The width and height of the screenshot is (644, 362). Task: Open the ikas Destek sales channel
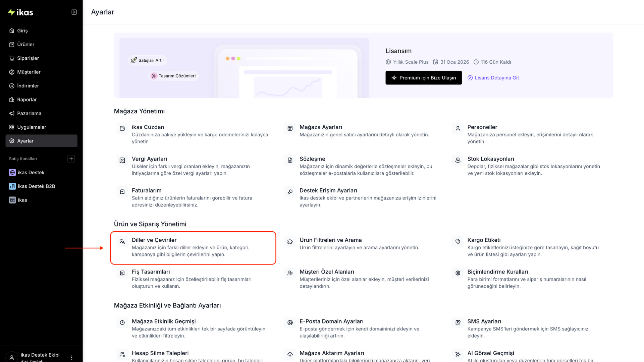[41, 172]
